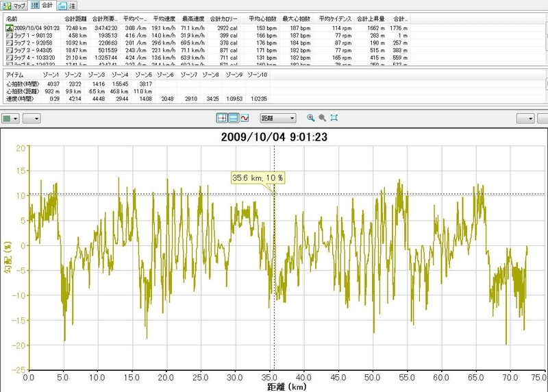Viewport: 548px width, 392px height.
Task: Click the ゾーン1 column header
Action: pos(51,75)
